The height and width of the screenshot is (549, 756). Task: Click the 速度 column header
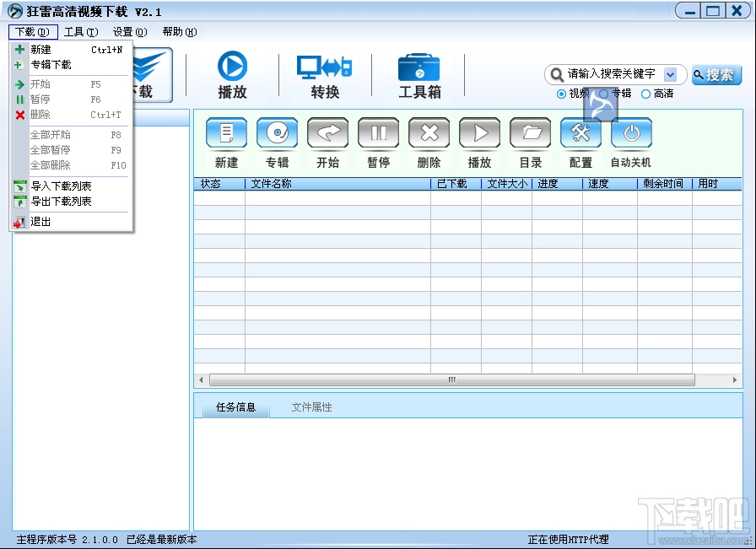point(609,184)
